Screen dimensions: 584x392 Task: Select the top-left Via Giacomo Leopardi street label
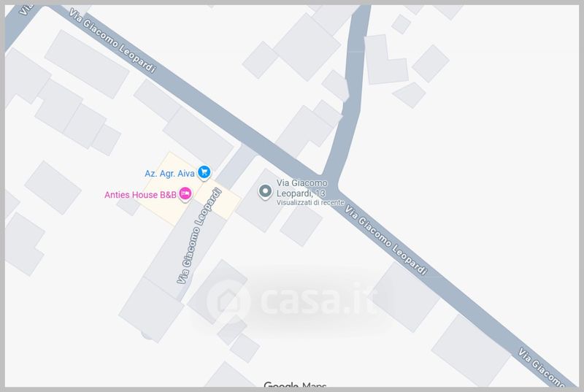112,41
